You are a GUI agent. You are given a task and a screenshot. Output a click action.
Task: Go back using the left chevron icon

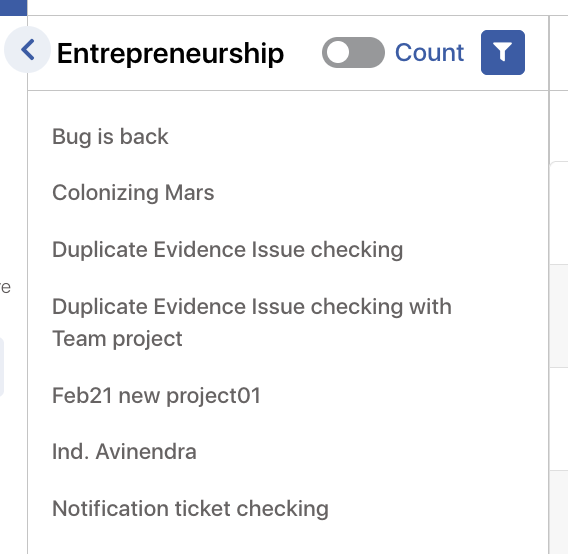[28, 50]
